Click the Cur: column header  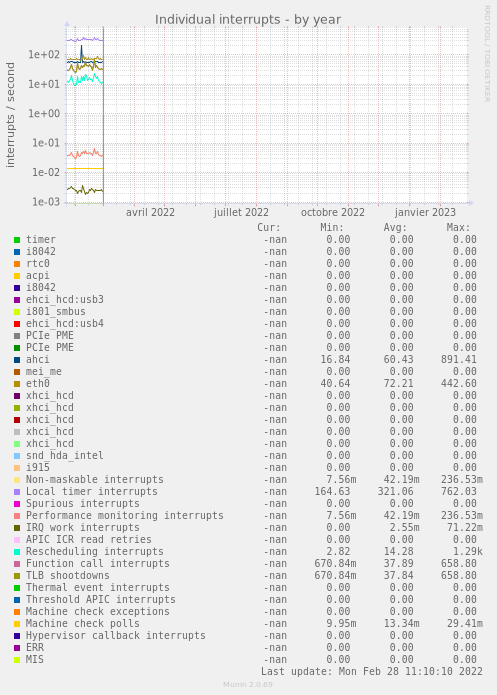tap(269, 228)
